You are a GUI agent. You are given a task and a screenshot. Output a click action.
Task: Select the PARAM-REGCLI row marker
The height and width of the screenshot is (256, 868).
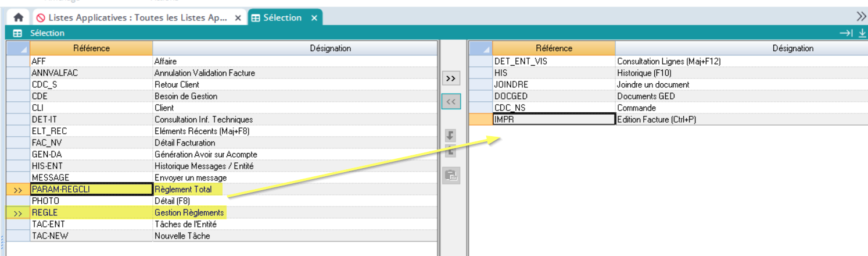click(x=18, y=190)
